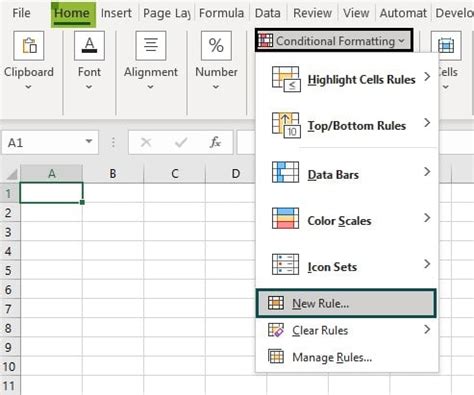The image size is (474, 395).
Task: Click the Manage Rules icon
Action: click(276, 356)
